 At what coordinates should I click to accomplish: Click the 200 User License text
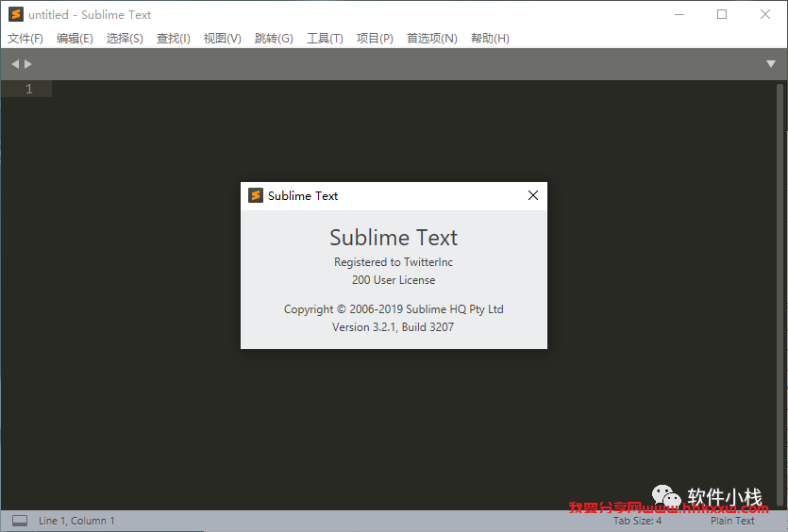click(394, 280)
